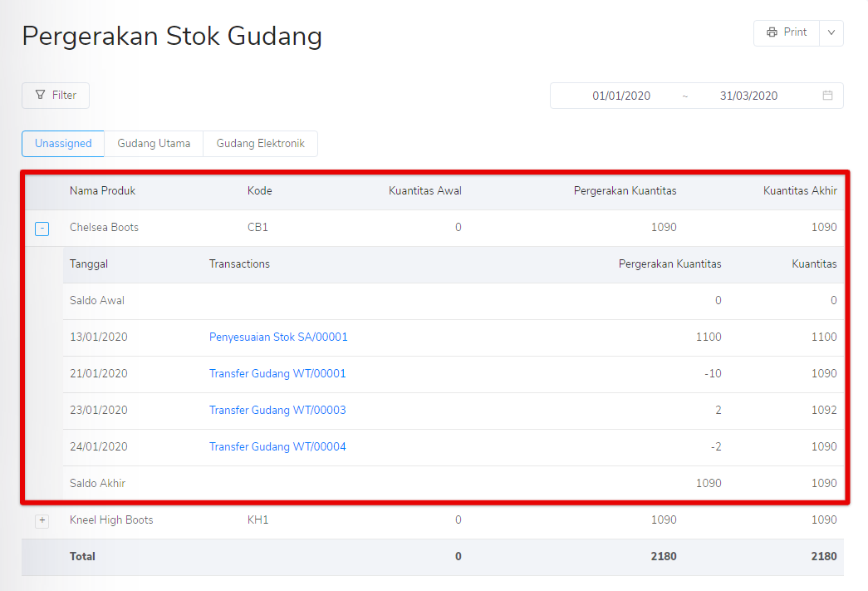Click the end date field 31/03/2020
The image size is (868, 591).
[748, 96]
